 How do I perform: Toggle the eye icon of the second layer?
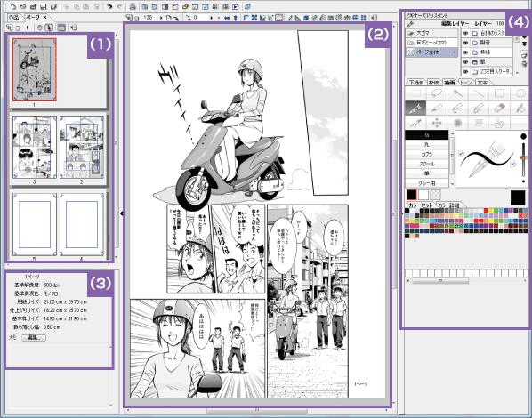click(465, 43)
